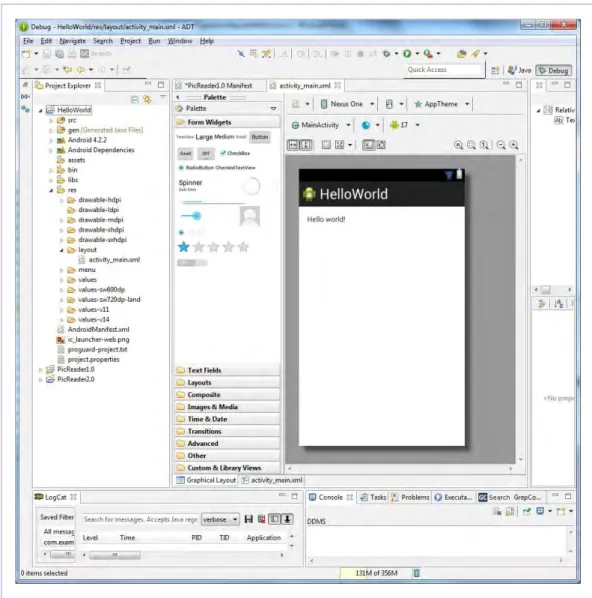Image resolution: width=592 pixels, height=598 pixels.
Task: Click the Open Perspective icon
Action: point(495,70)
